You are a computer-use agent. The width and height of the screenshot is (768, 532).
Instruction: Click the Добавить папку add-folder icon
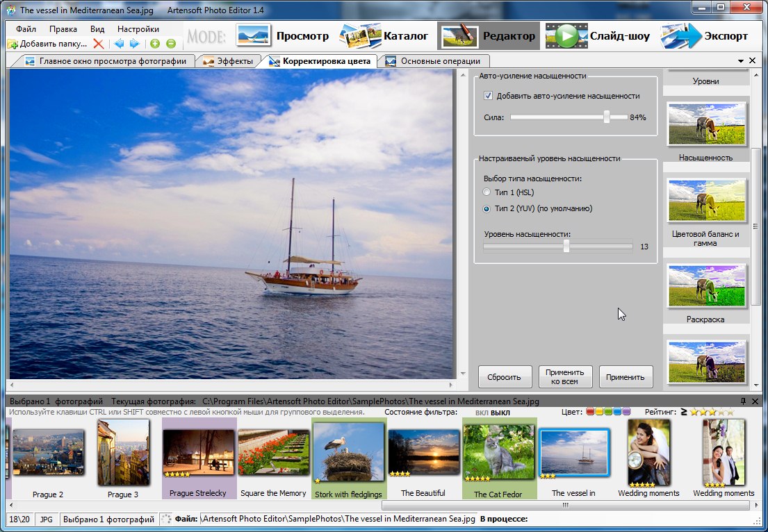tap(13, 44)
